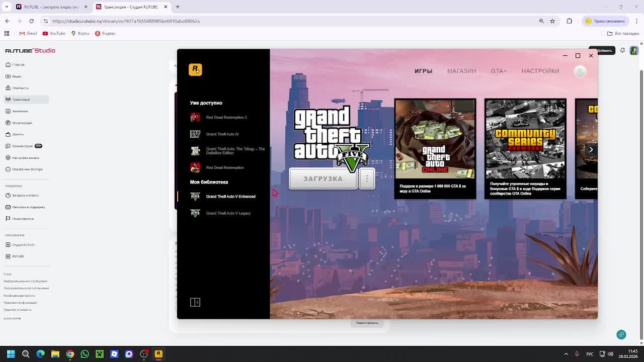
Task: Open GTA Online gift news card
Action: pos(435,149)
